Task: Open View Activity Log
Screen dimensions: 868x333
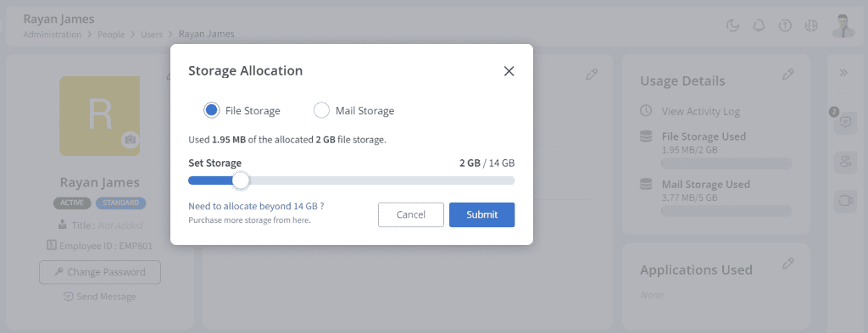Action: click(x=700, y=111)
